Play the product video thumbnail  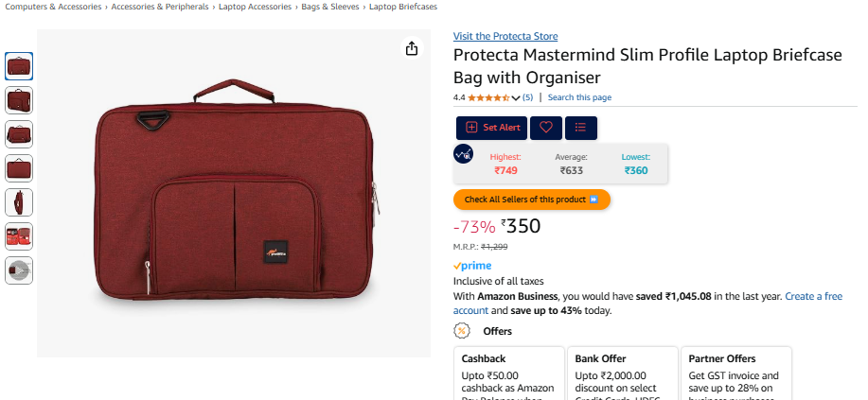pyautogui.click(x=19, y=270)
